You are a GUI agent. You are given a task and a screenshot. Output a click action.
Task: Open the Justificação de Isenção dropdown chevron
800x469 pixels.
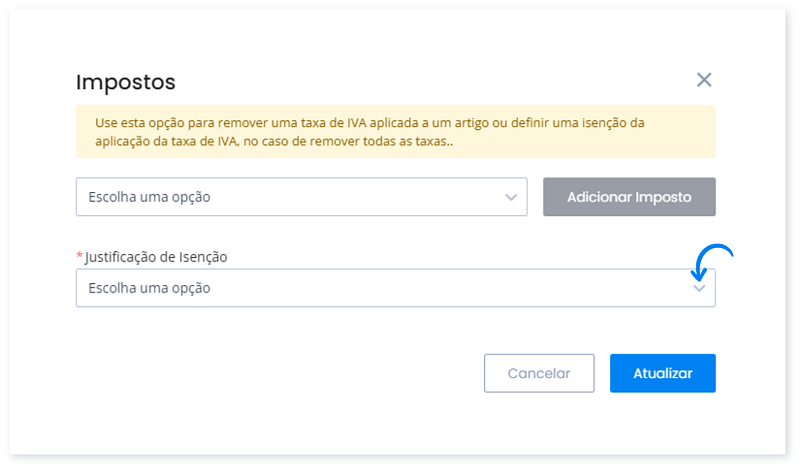[x=699, y=288]
